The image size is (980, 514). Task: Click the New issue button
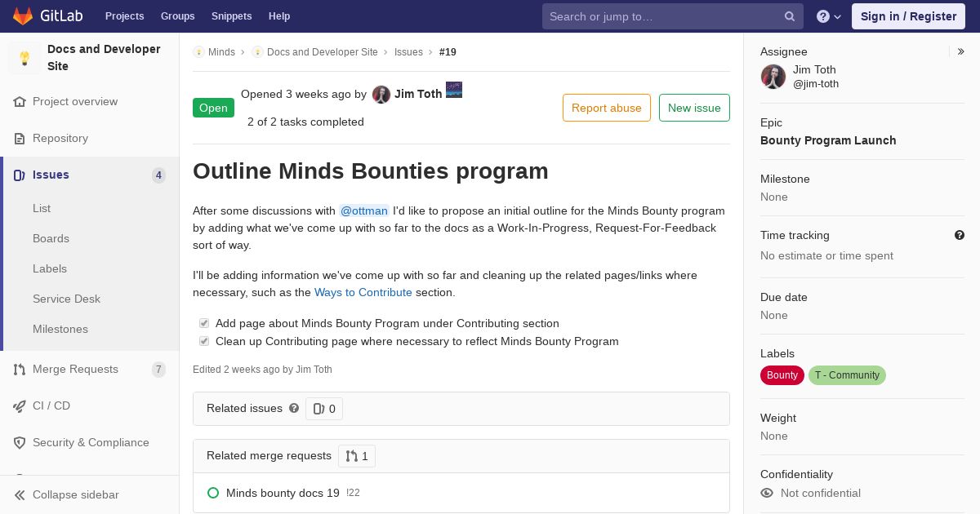coord(694,108)
